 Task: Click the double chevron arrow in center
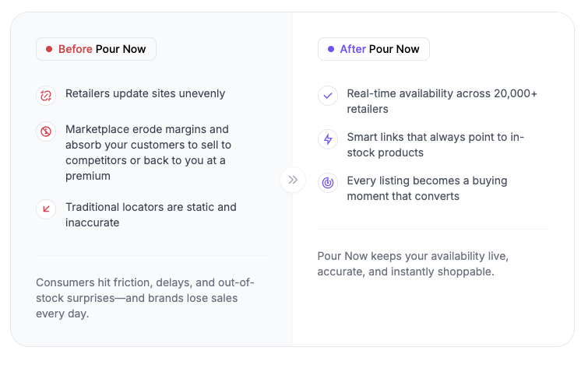coord(293,180)
